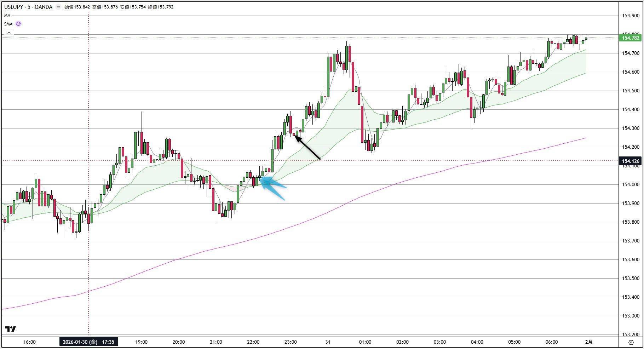Collapse the indicator legend with the chevron button
Viewport: 644px width, 349px height.
(8, 32)
